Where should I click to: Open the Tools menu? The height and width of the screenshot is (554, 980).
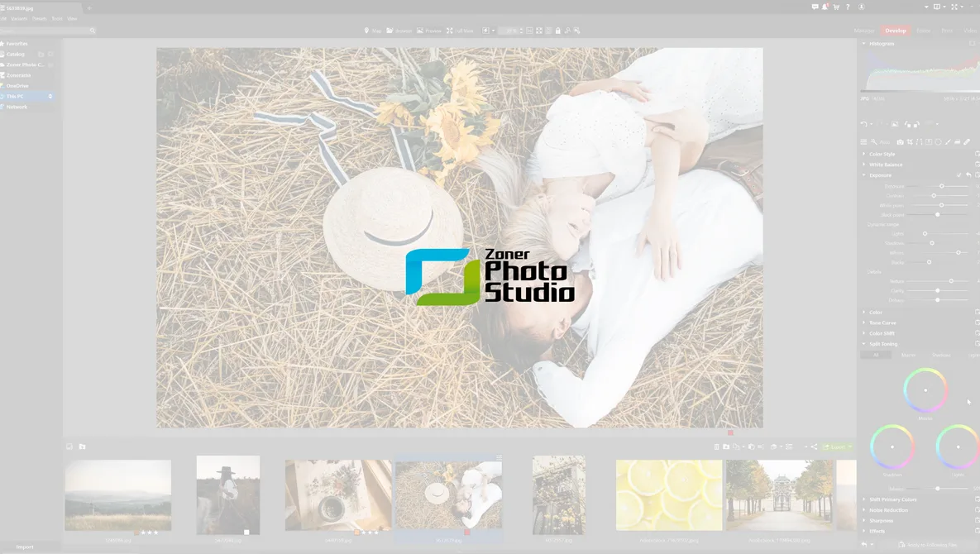coord(57,19)
